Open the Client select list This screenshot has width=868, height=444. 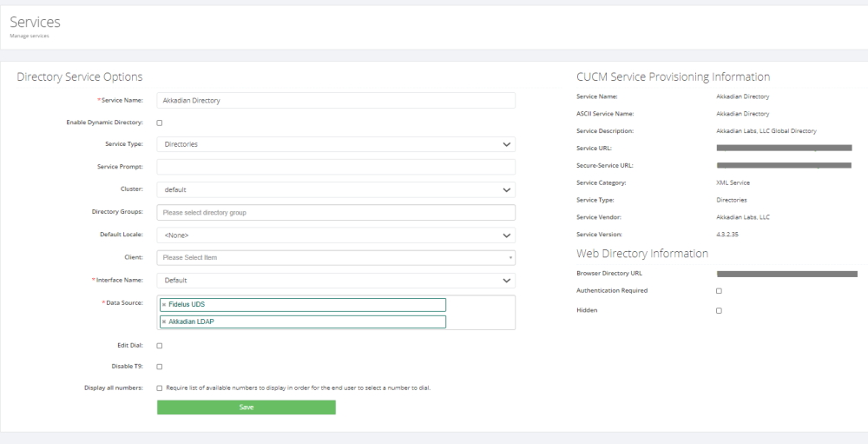pyautogui.click(x=336, y=257)
